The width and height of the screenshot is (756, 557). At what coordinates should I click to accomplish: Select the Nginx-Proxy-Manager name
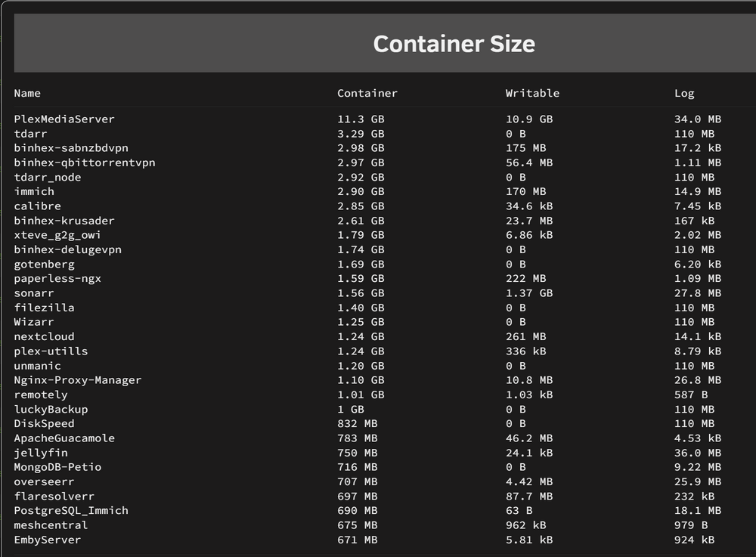coord(78,380)
